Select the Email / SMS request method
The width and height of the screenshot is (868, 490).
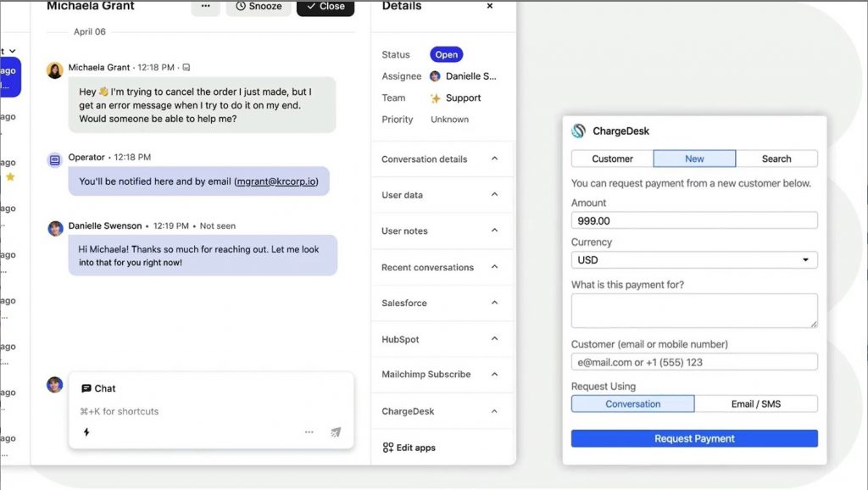(757, 404)
